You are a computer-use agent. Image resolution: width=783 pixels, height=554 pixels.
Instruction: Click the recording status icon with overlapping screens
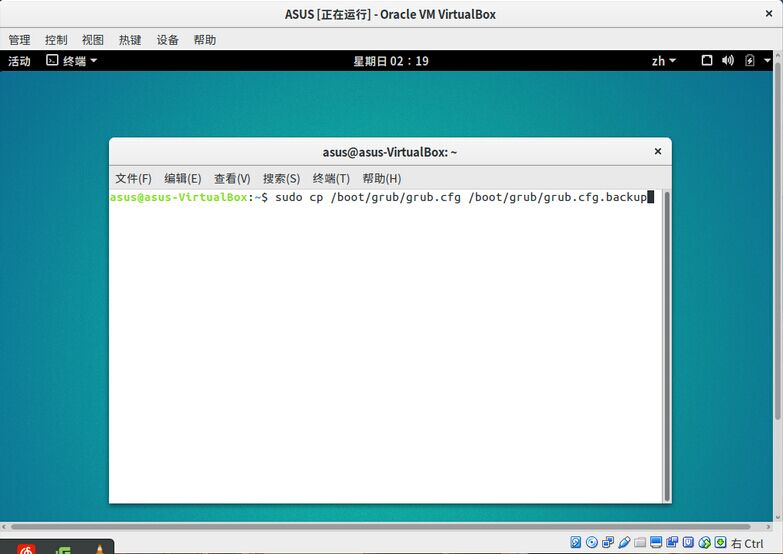672,542
